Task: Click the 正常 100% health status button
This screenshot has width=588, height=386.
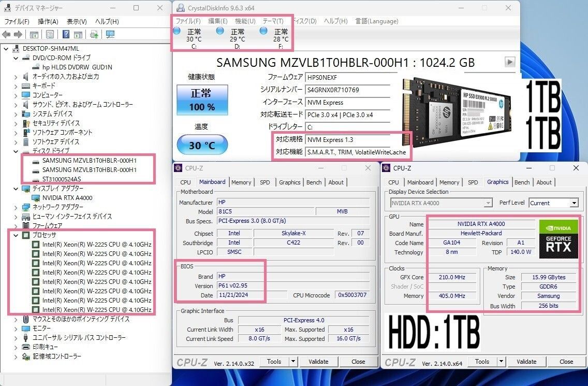Action: [x=202, y=99]
